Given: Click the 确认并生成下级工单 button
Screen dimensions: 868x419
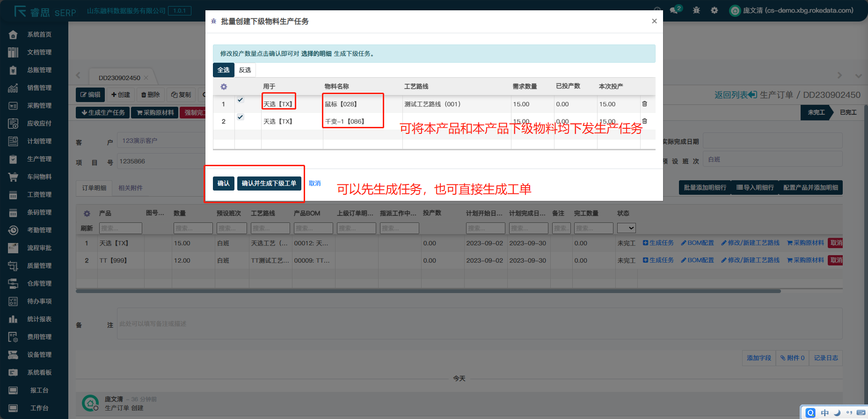Looking at the screenshot, I should [269, 183].
